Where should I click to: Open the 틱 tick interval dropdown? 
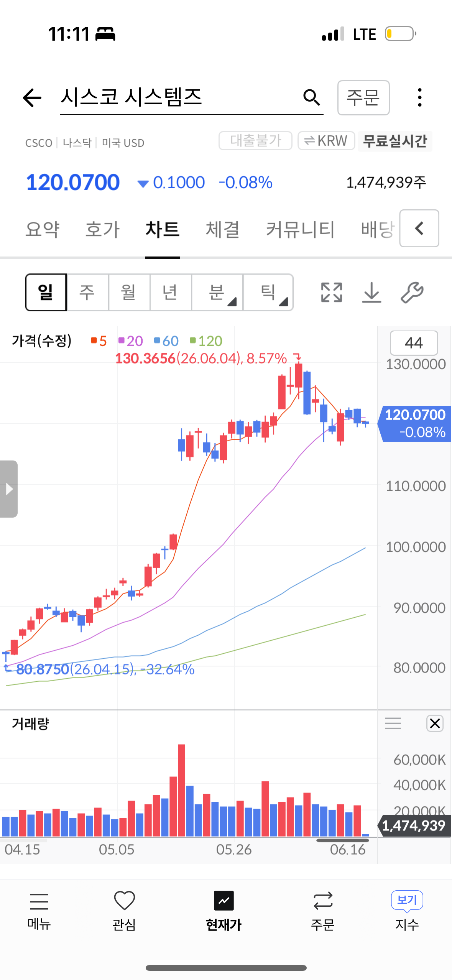[x=268, y=293]
